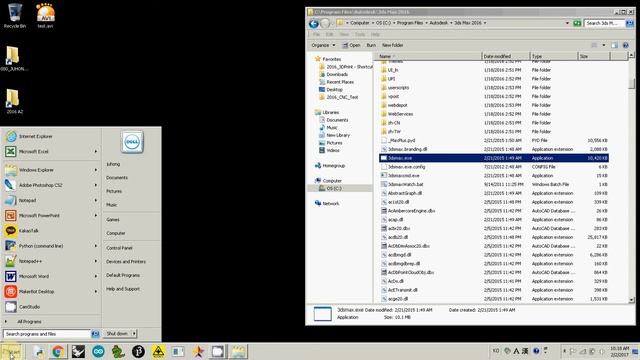Screen dimensions: 640x360
Task: Open the Edit menu in Explorer
Action: (x=329, y=35)
